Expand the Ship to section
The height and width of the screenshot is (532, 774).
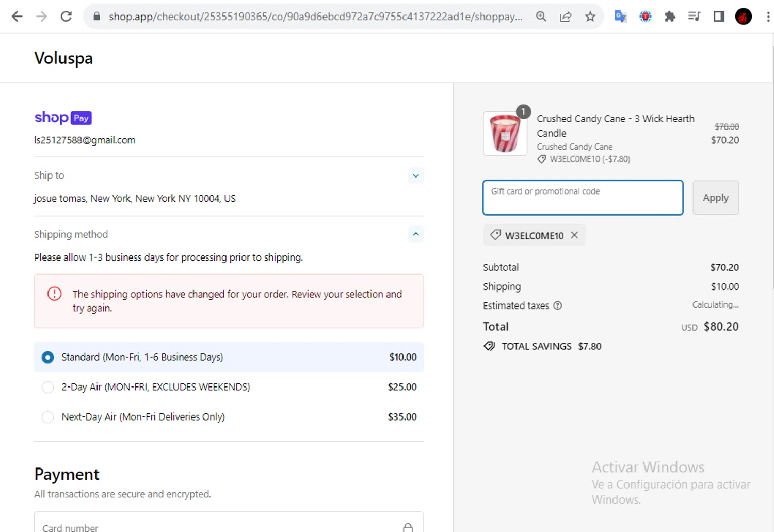click(x=416, y=175)
